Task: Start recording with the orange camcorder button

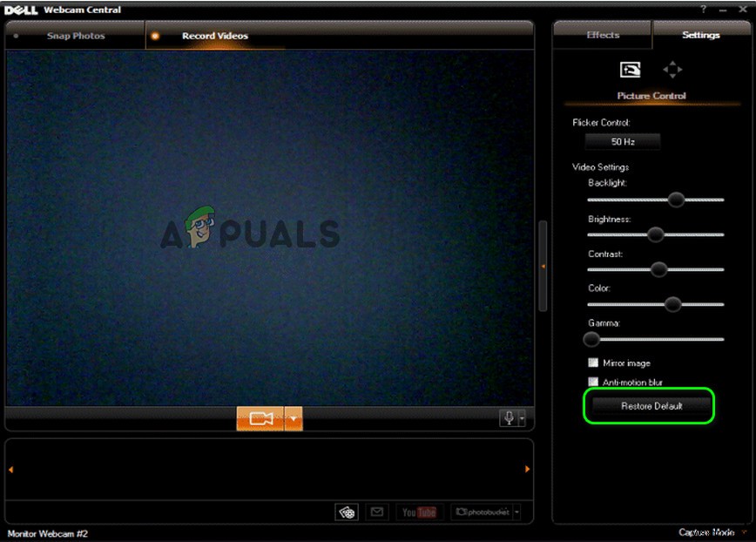Action: coord(260,418)
